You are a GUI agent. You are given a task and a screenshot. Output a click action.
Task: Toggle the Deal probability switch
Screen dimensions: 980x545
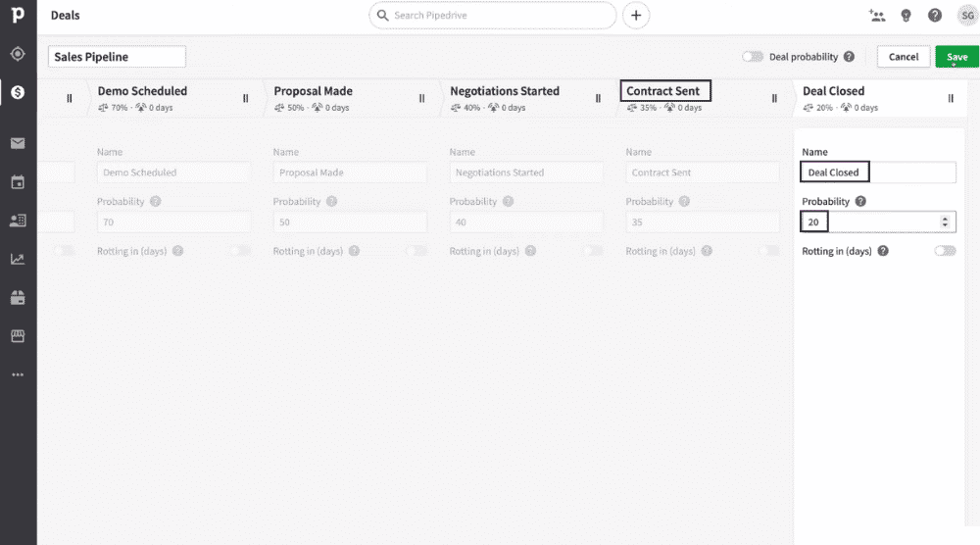[x=753, y=56]
